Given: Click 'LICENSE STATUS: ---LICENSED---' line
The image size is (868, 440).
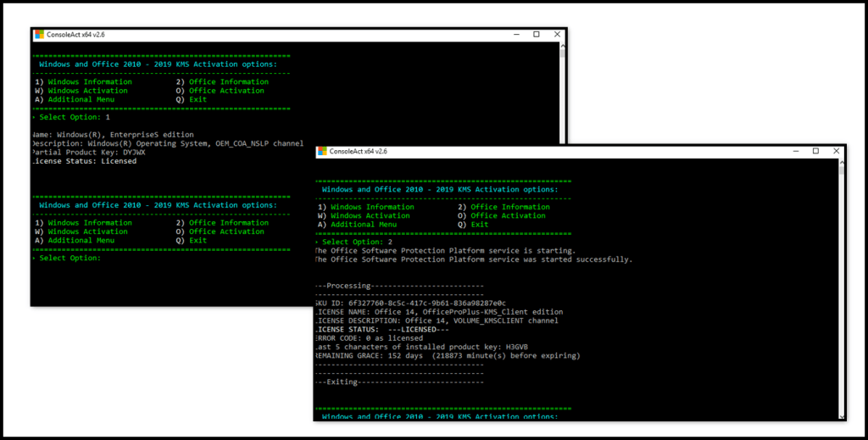Looking at the screenshot, I should tap(382, 330).
